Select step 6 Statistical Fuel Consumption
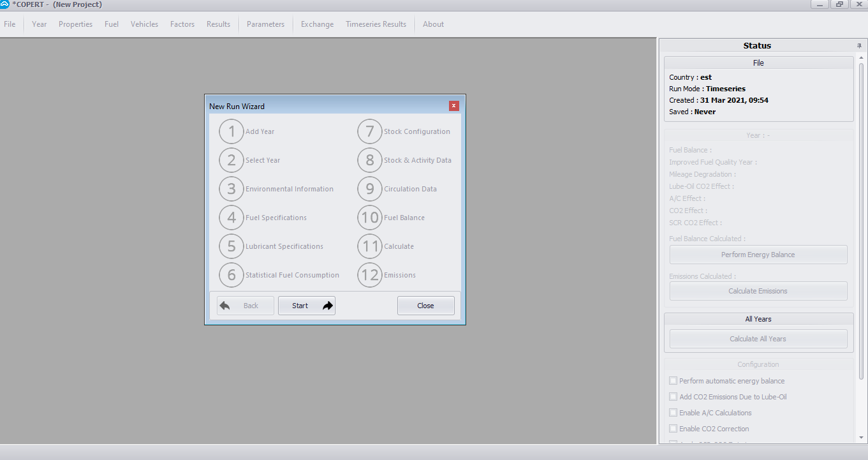The width and height of the screenshot is (868, 460). 232,275
